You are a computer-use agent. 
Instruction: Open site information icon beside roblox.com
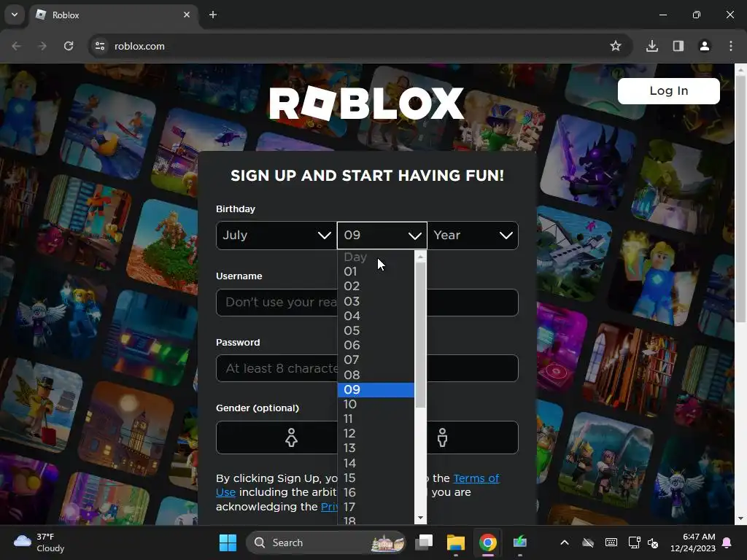pos(100,46)
